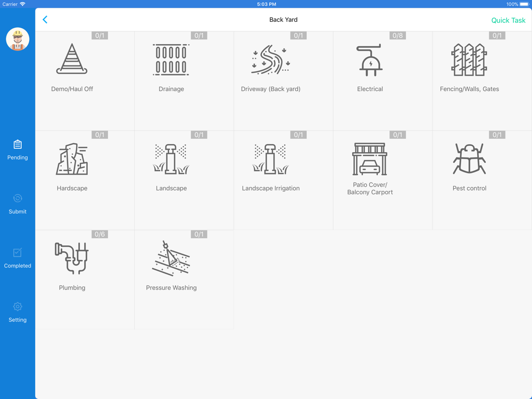Open the Plumbing pipe icon
Screen dimensions: 532x399
click(x=72, y=258)
